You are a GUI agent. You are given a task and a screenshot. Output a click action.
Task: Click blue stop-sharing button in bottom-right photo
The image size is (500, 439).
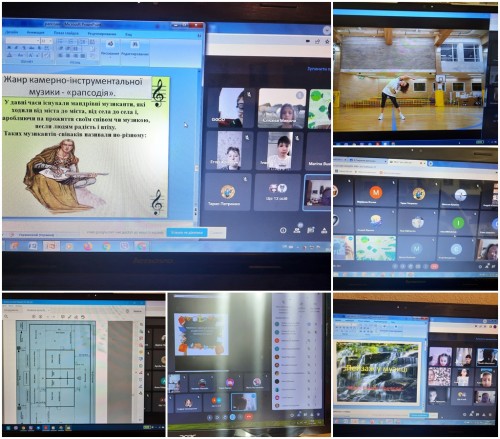419,415
